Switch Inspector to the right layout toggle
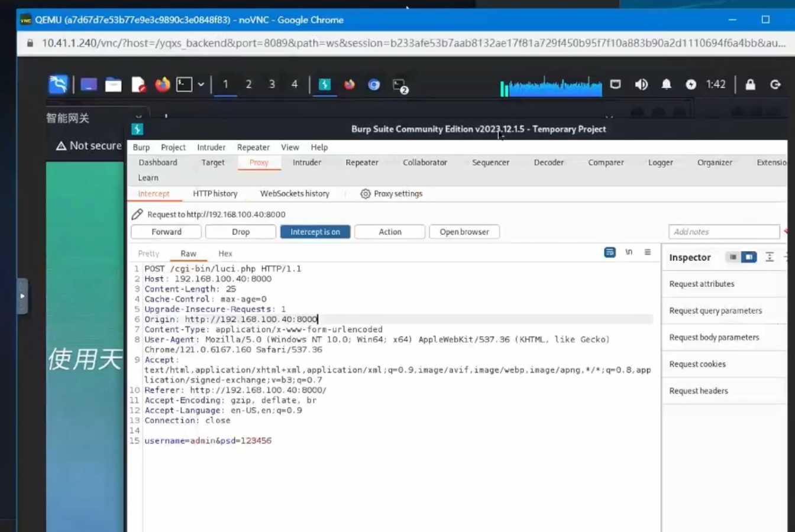This screenshot has width=795, height=532. coord(749,257)
